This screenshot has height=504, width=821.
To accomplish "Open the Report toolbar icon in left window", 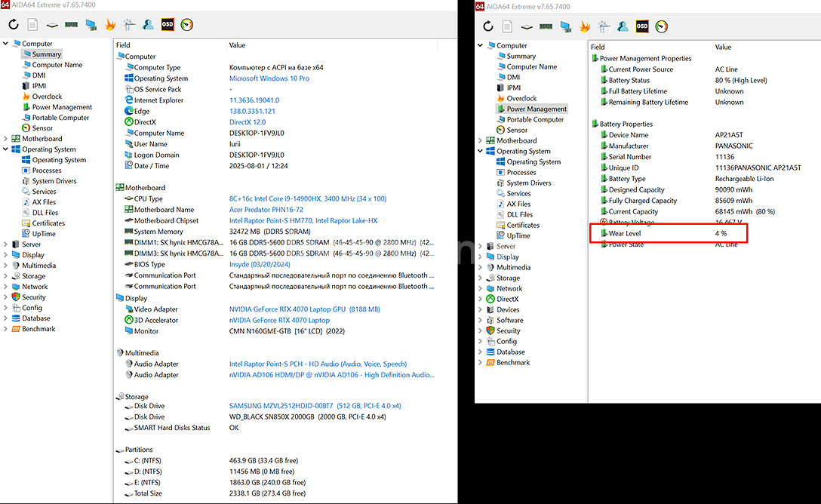I will [x=32, y=25].
